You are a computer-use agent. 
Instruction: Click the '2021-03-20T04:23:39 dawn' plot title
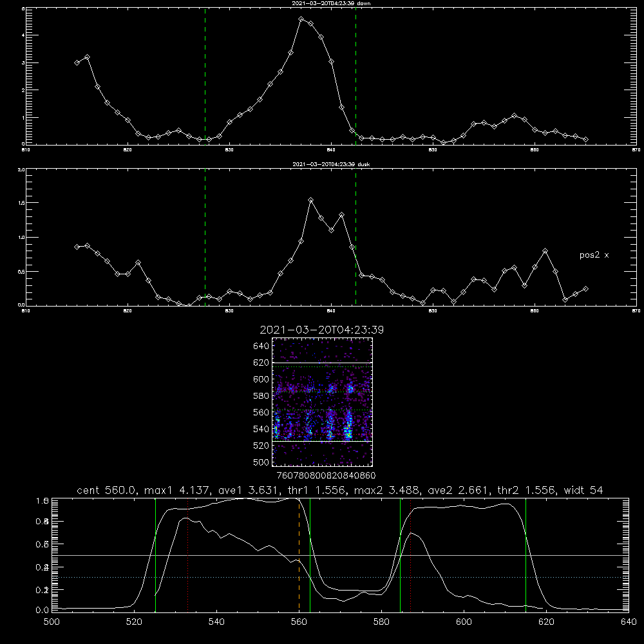pos(331,3)
